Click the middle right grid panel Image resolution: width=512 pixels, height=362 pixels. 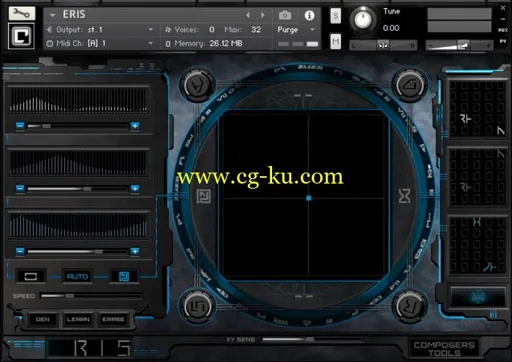(477, 177)
